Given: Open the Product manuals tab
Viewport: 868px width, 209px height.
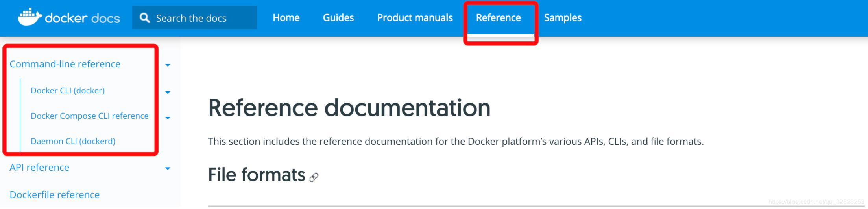Looking at the screenshot, I should coord(415,18).
